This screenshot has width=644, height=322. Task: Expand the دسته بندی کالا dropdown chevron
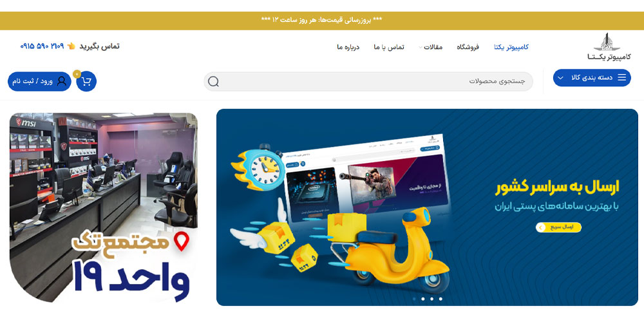click(x=561, y=78)
